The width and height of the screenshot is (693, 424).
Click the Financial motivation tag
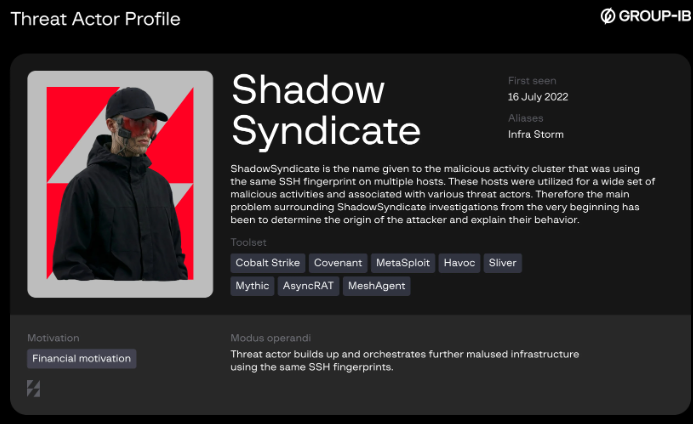click(x=81, y=358)
